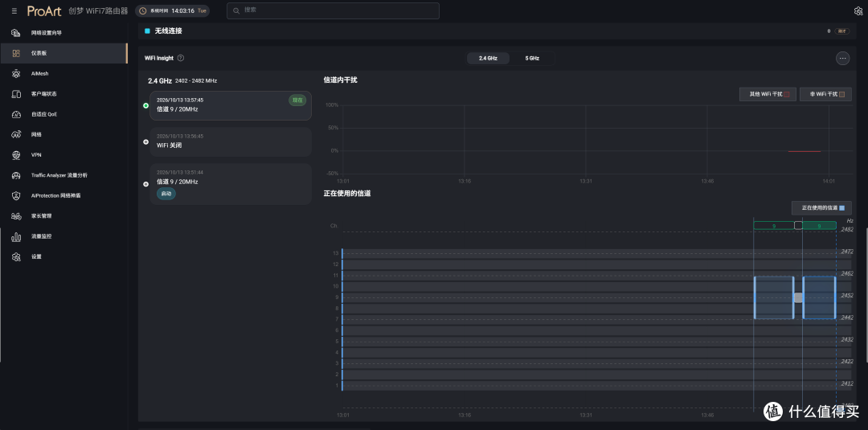Screen dimensions: 868x430
Task: Click the 正在使用的信道 chart title
Action: coord(347,194)
